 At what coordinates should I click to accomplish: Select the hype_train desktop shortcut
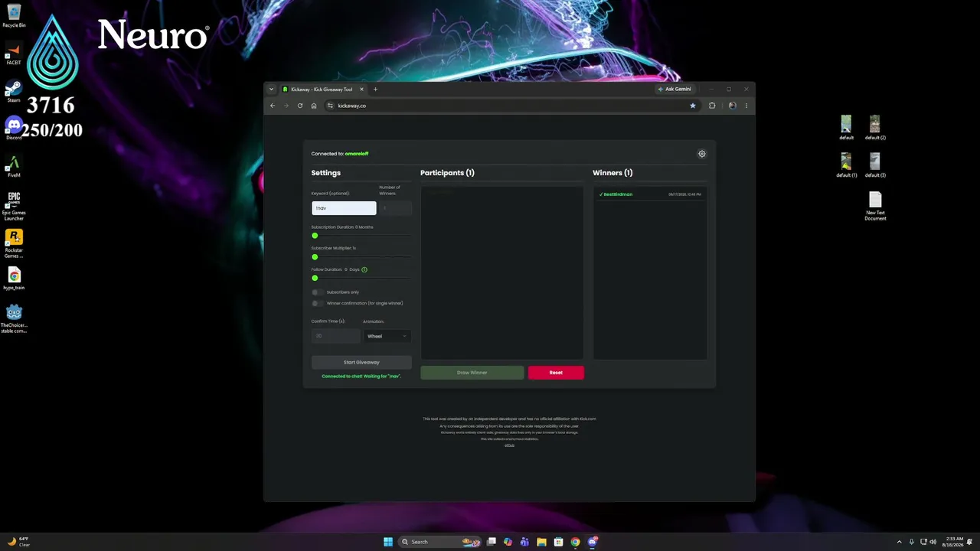[14, 279]
